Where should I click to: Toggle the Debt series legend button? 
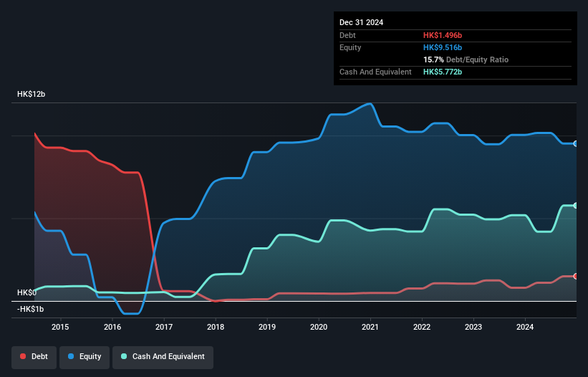coord(34,358)
